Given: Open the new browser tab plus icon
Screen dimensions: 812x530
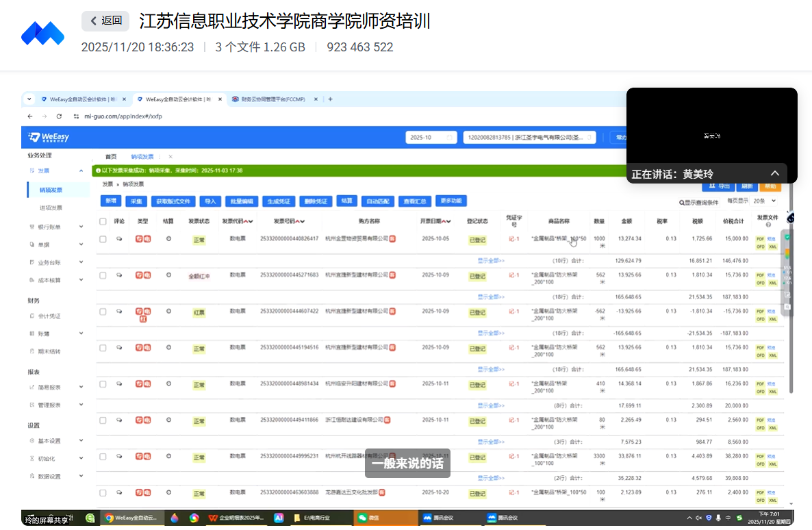Looking at the screenshot, I should tap(330, 99).
